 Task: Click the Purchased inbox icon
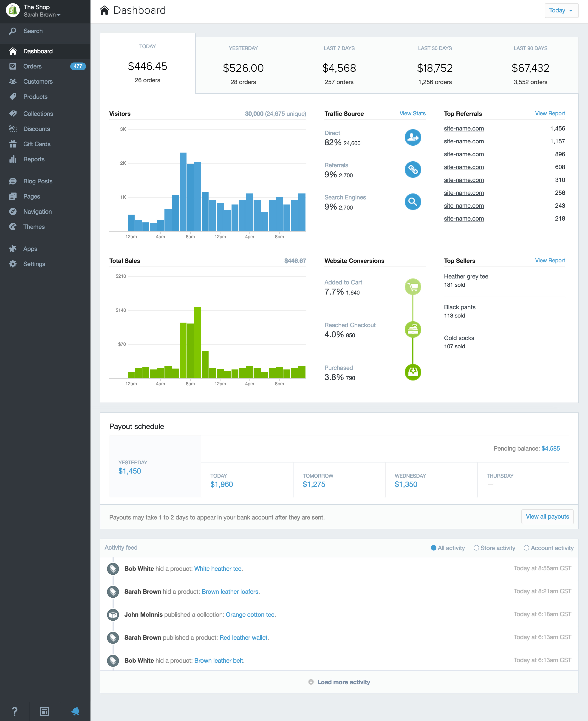click(413, 372)
